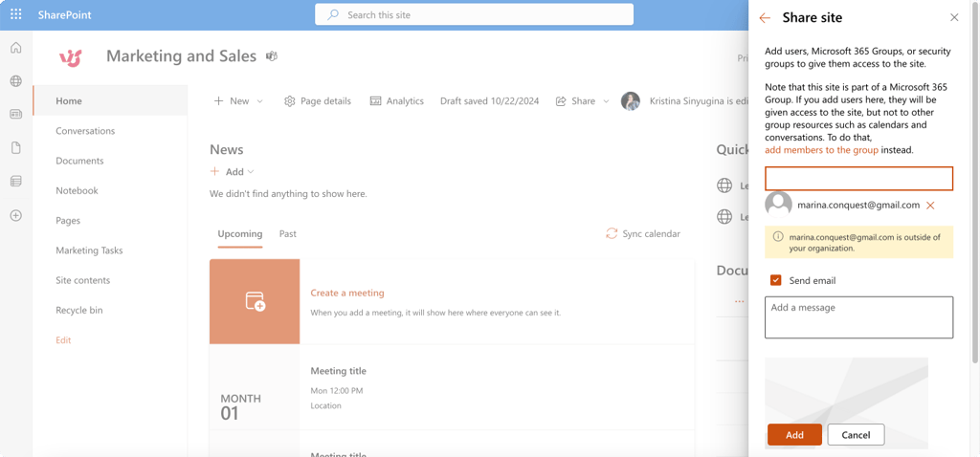Click the Create a meeting link

[x=347, y=293]
